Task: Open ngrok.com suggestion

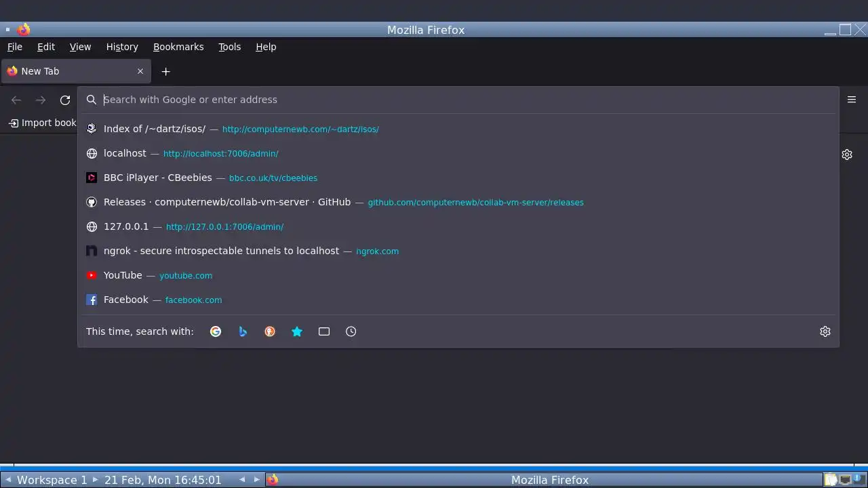Action: [458, 251]
